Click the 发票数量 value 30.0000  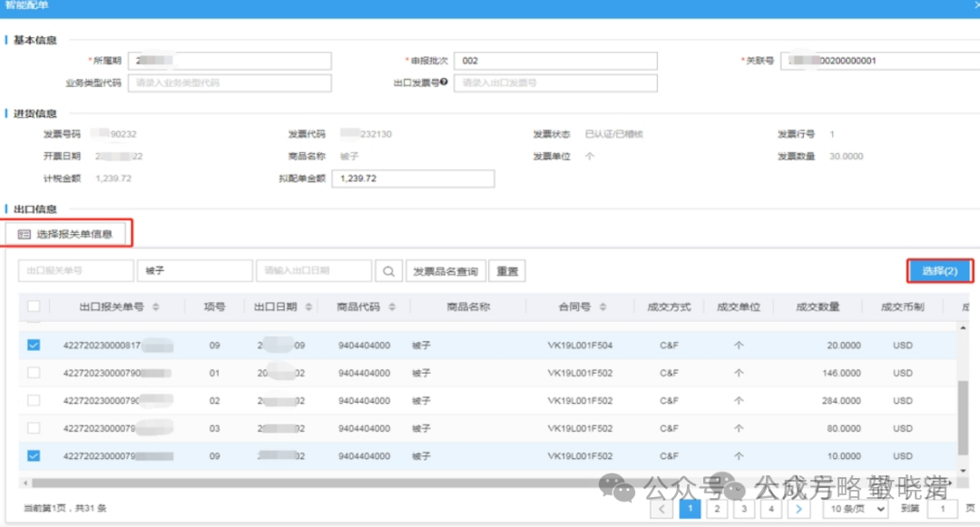click(x=847, y=156)
